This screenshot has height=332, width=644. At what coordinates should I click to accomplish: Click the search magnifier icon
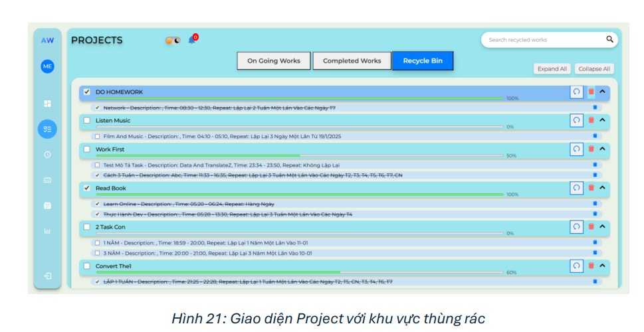point(609,39)
